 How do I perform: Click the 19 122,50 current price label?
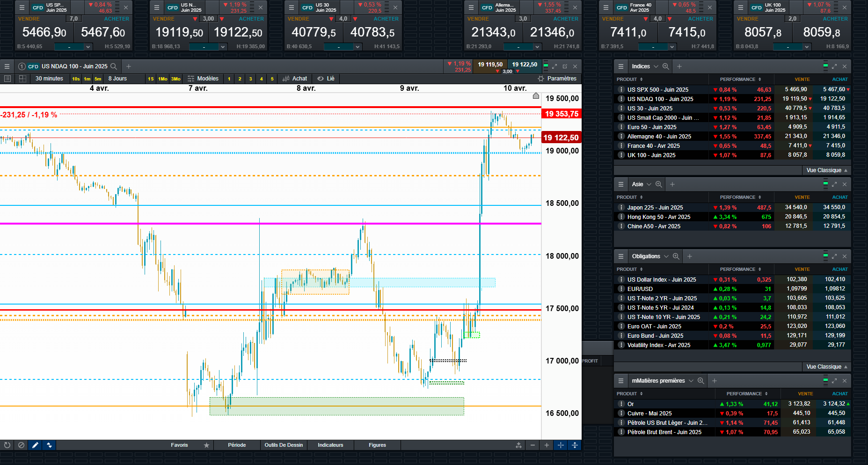[x=562, y=138]
